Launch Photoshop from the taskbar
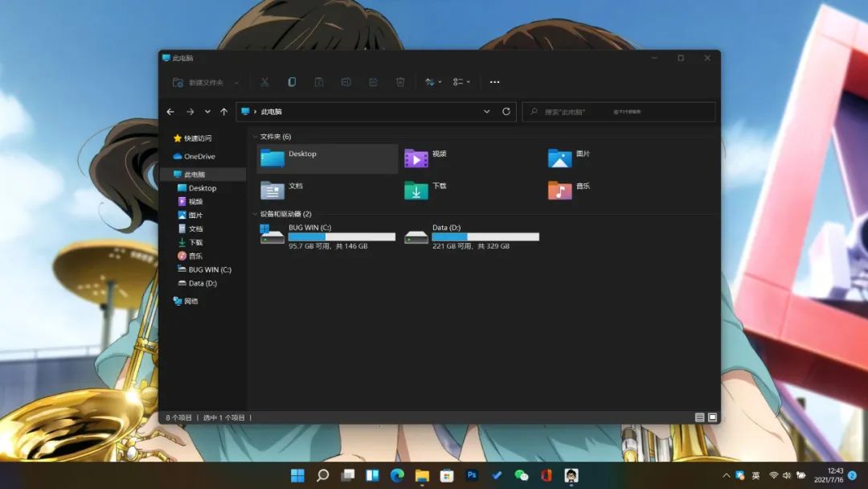The image size is (868, 489). [x=472, y=475]
